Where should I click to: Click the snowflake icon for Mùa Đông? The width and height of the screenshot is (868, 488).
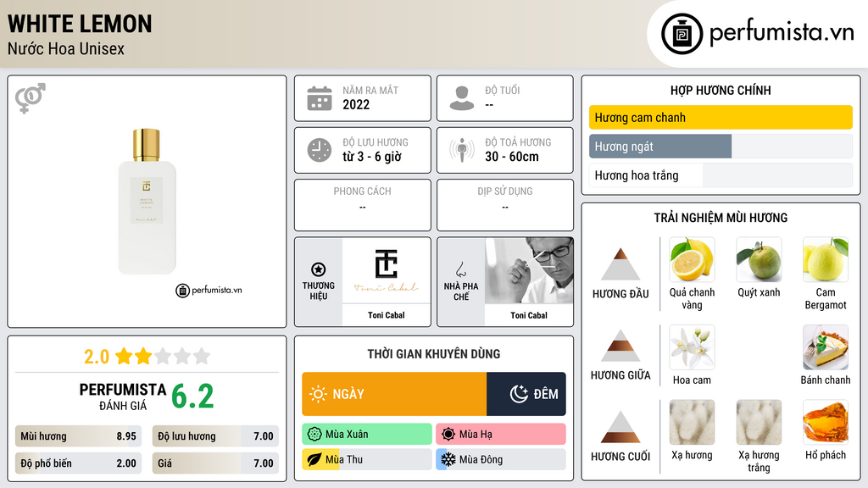[448, 459]
